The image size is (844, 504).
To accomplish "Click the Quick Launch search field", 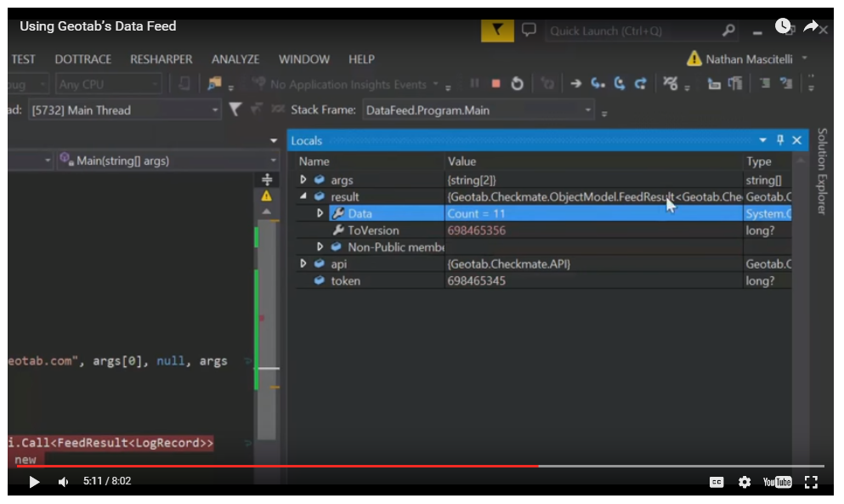I will pyautogui.click(x=633, y=31).
